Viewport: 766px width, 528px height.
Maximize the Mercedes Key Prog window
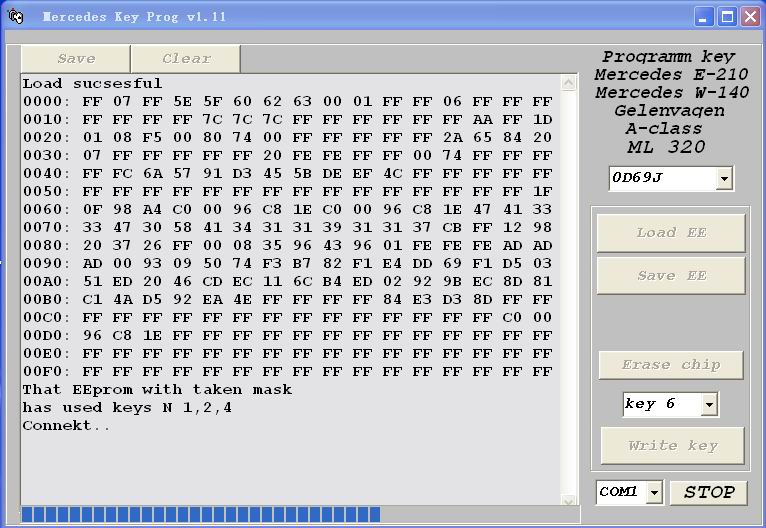pos(727,17)
